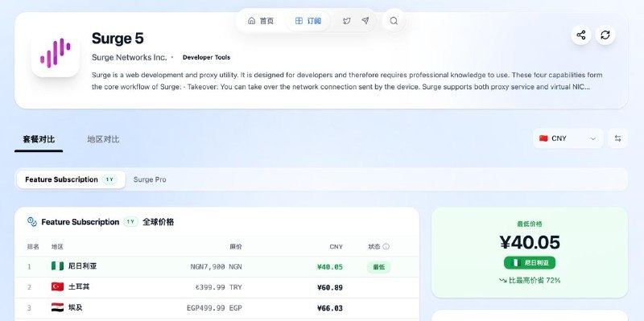Image resolution: width=644 pixels, height=321 pixels.
Task: Click the 状态 info circle icon
Action: (386, 247)
